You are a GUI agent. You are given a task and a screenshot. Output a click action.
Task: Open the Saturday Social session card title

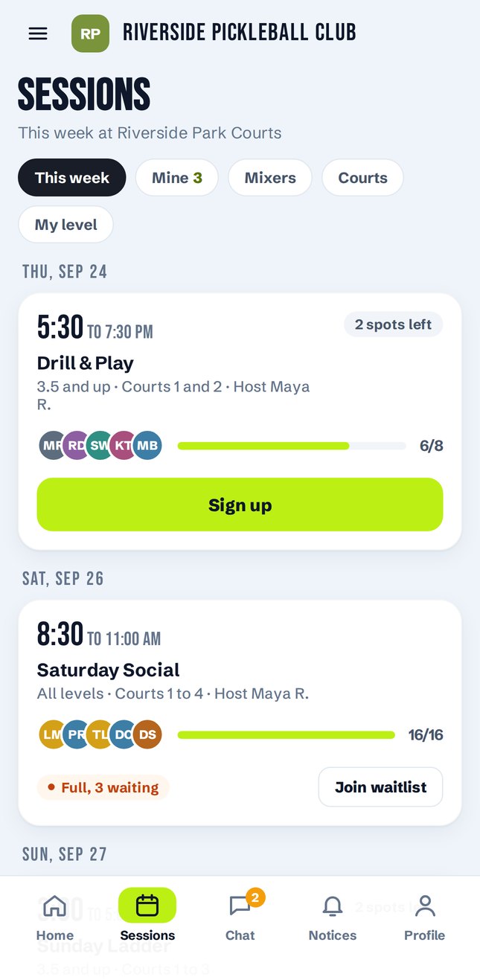[109, 670]
